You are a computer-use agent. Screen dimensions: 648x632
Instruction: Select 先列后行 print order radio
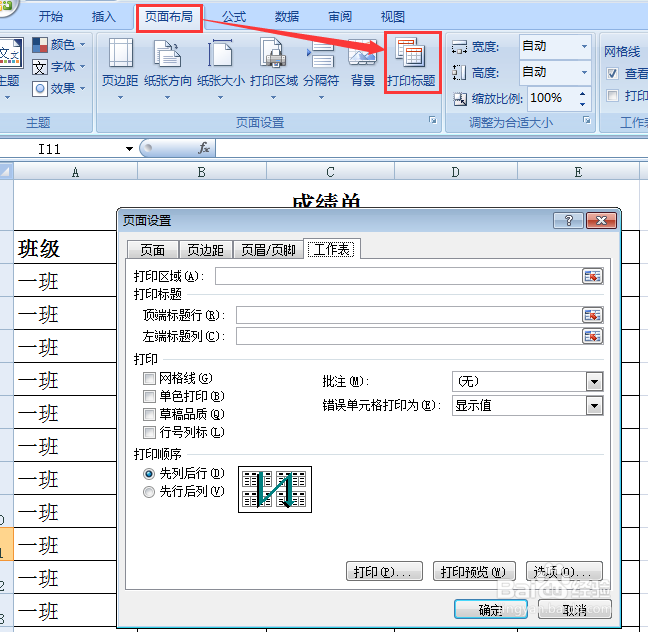[x=149, y=474]
